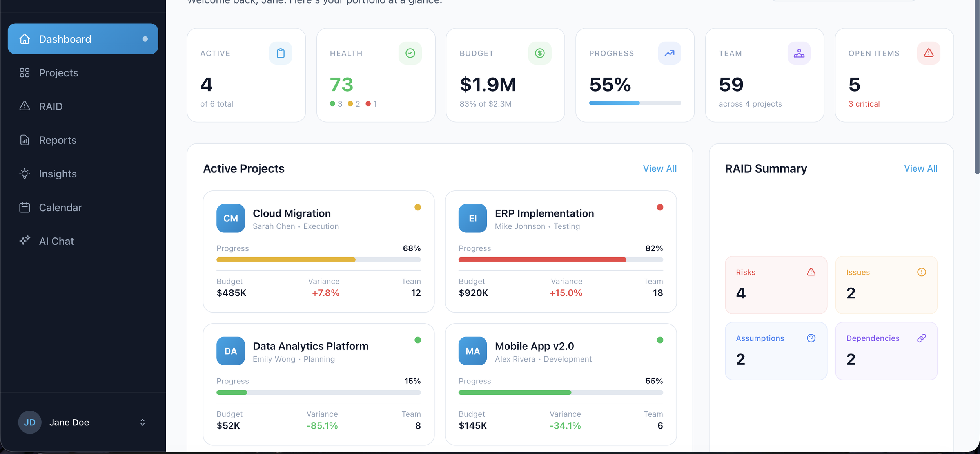Click the Progress trending arrow icon
The image size is (980, 454).
tap(669, 53)
